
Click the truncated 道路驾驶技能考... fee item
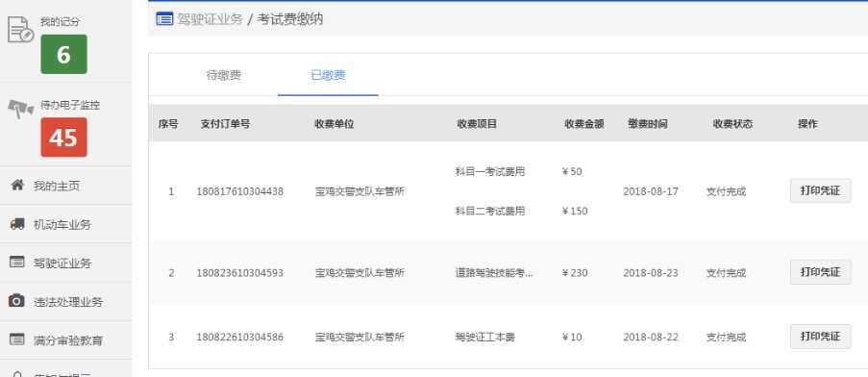click(494, 273)
